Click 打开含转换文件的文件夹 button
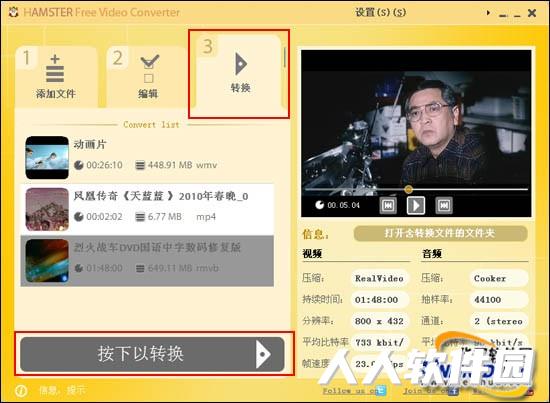Image resolution: width=550 pixels, height=403 pixels. click(440, 233)
